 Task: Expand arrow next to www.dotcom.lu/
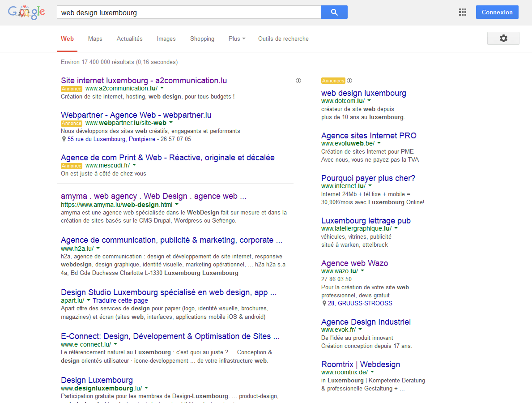pyautogui.click(x=369, y=100)
